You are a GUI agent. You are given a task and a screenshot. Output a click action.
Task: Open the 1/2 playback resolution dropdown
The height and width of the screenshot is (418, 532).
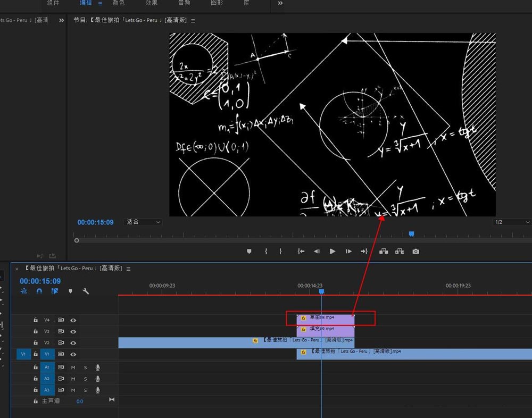click(x=512, y=222)
